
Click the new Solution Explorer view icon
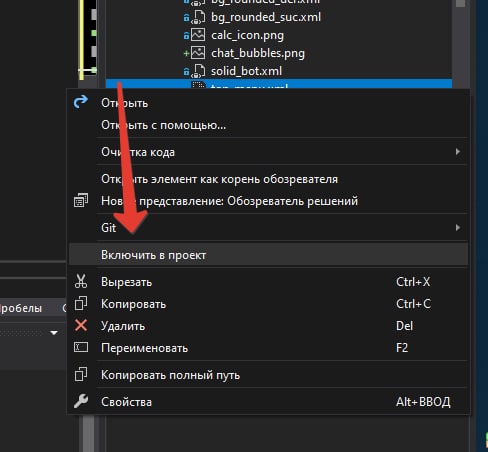(81, 200)
